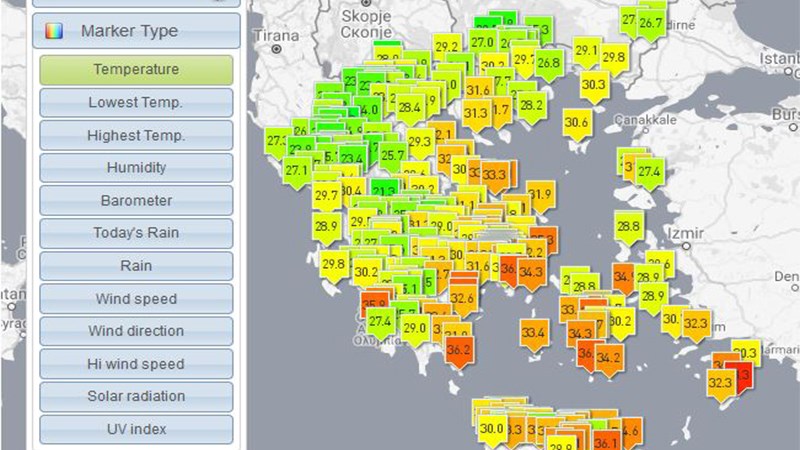Show Wind direction markers
The width and height of the screenshot is (800, 450).
click(136, 331)
